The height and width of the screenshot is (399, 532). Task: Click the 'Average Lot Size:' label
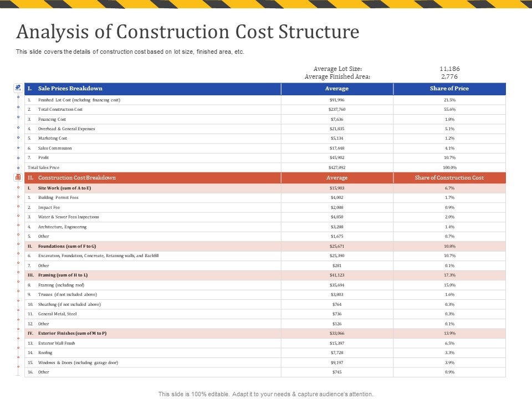[337, 69]
